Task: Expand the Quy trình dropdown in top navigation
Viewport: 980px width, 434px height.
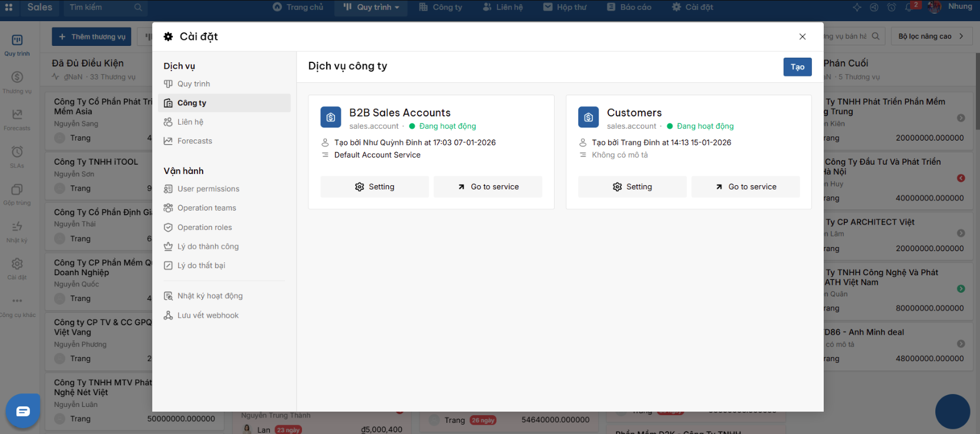Action: point(371,7)
